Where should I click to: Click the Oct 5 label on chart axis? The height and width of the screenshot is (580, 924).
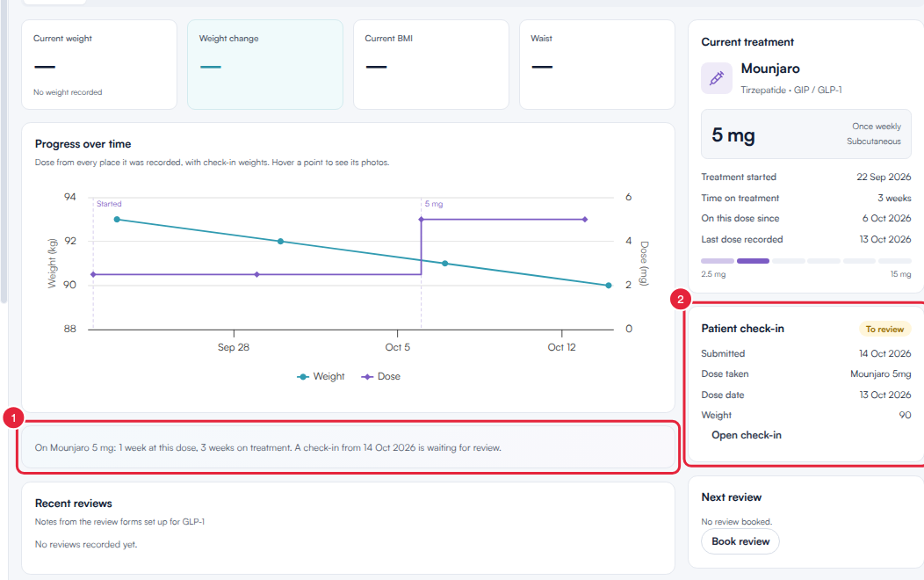point(398,347)
